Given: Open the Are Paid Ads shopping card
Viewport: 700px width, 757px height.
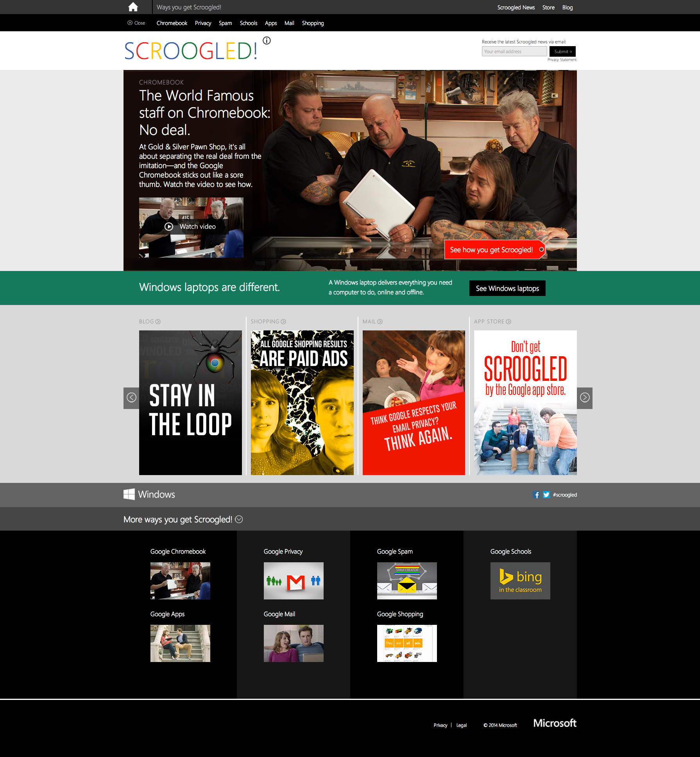Looking at the screenshot, I should click(x=302, y=403).
